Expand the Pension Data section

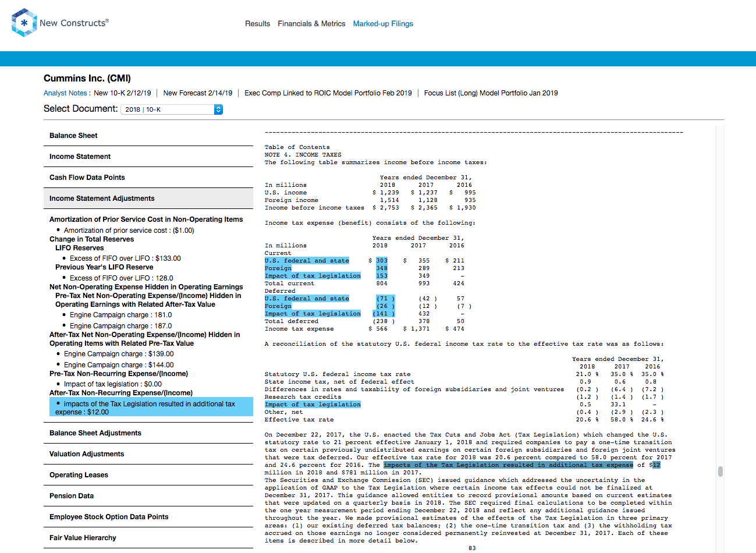(x=148, y=496)
